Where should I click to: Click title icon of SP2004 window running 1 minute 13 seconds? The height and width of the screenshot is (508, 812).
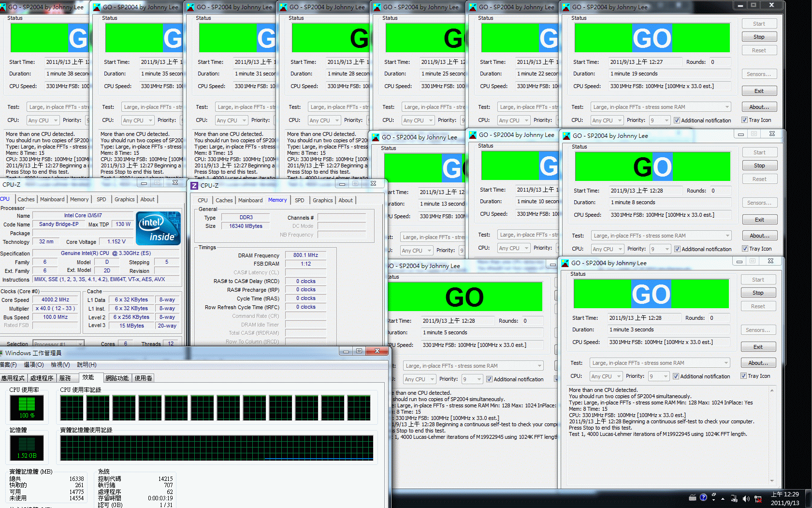pos(376,137)
